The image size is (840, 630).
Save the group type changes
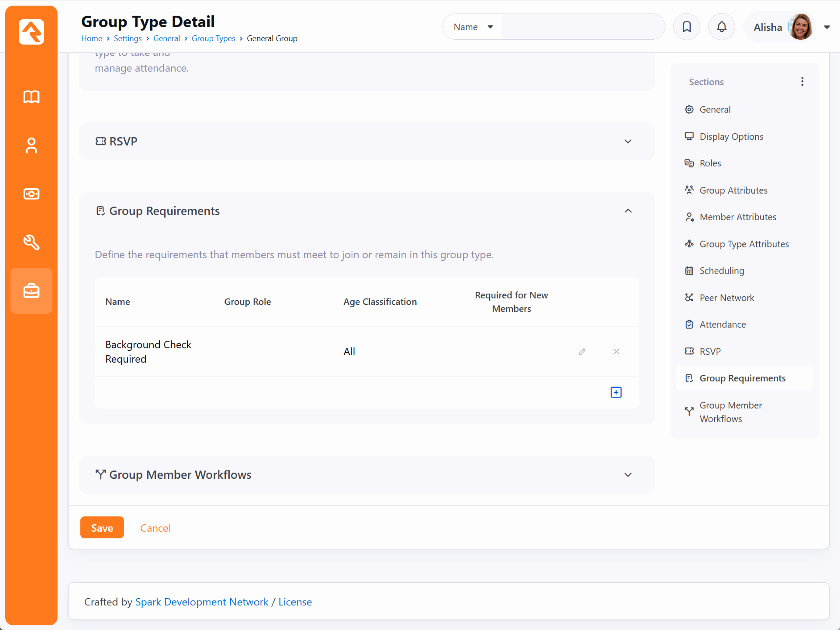pyautogui.click(x=102, y=528)
